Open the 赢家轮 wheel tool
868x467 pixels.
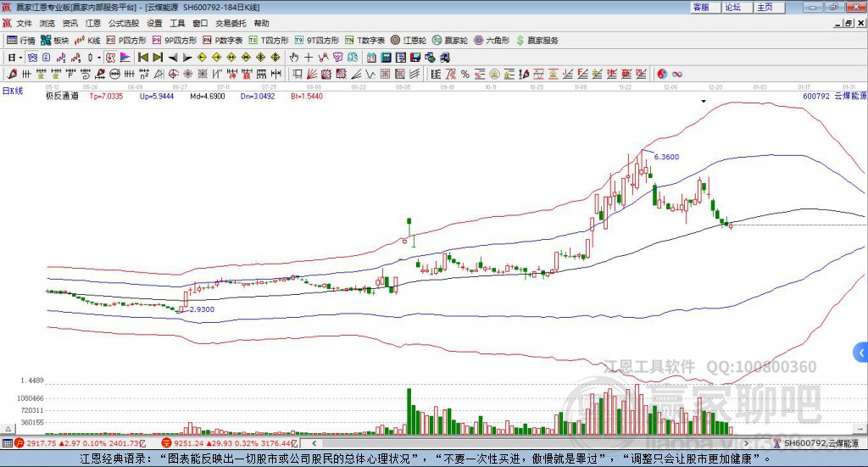450,41
